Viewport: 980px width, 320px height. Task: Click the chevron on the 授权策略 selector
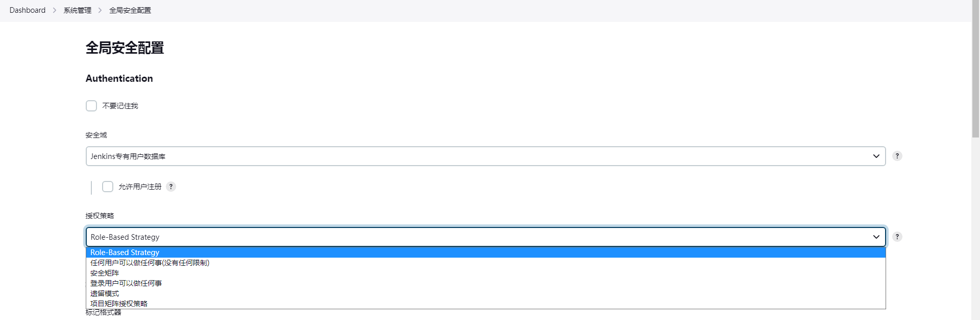[x=876, y=237]
